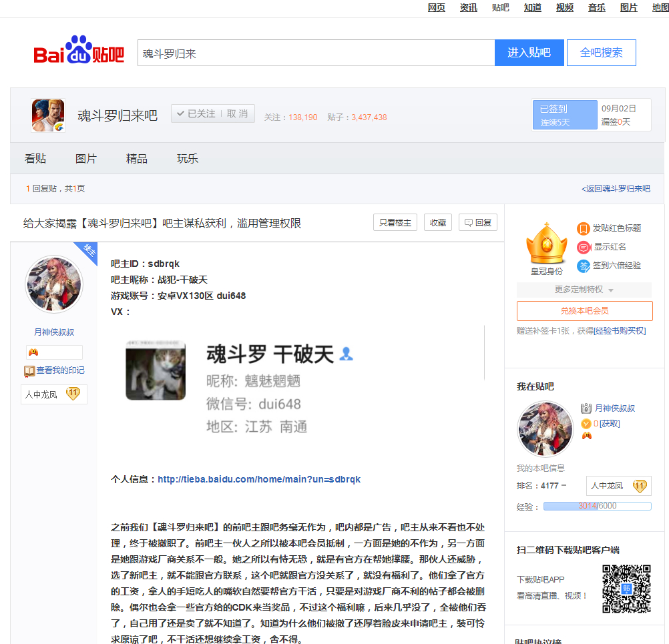
Task: Click level 11 badge under poster avatar
Action: click(73, 393)
